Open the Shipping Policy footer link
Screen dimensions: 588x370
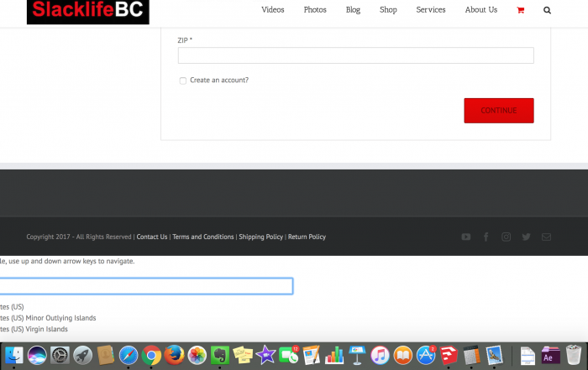point(260,237)
